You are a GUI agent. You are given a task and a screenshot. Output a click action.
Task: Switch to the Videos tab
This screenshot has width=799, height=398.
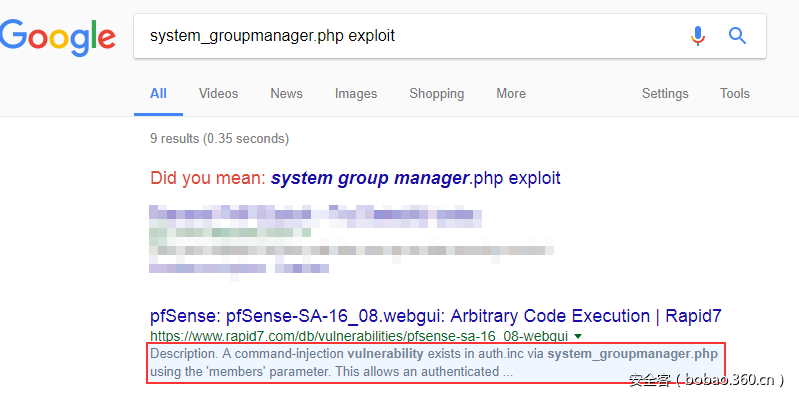219,94
